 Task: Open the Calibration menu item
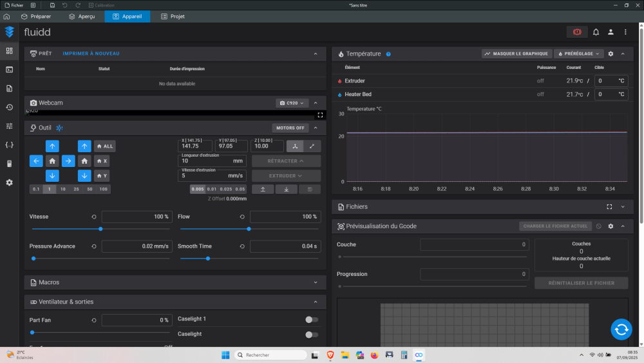pos(102,5)
